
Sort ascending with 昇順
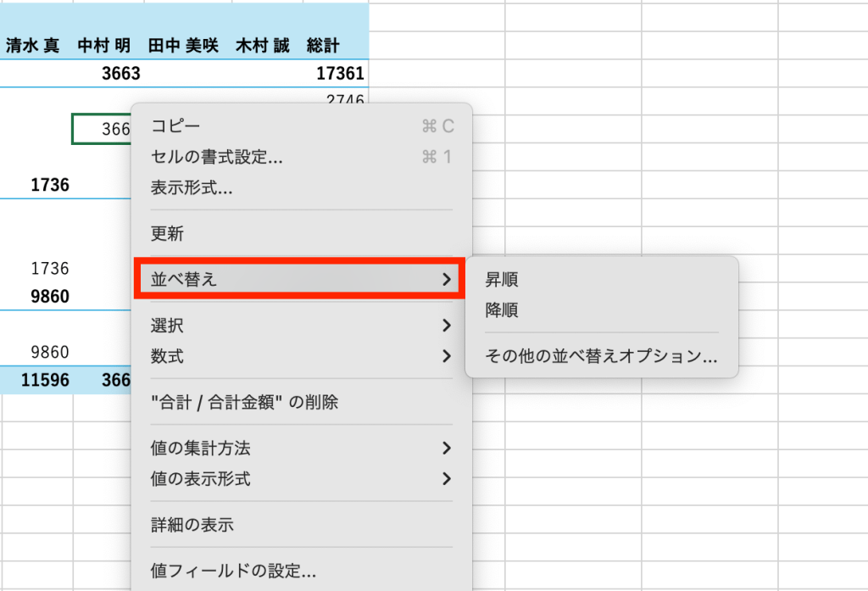[x=501, y=279]
